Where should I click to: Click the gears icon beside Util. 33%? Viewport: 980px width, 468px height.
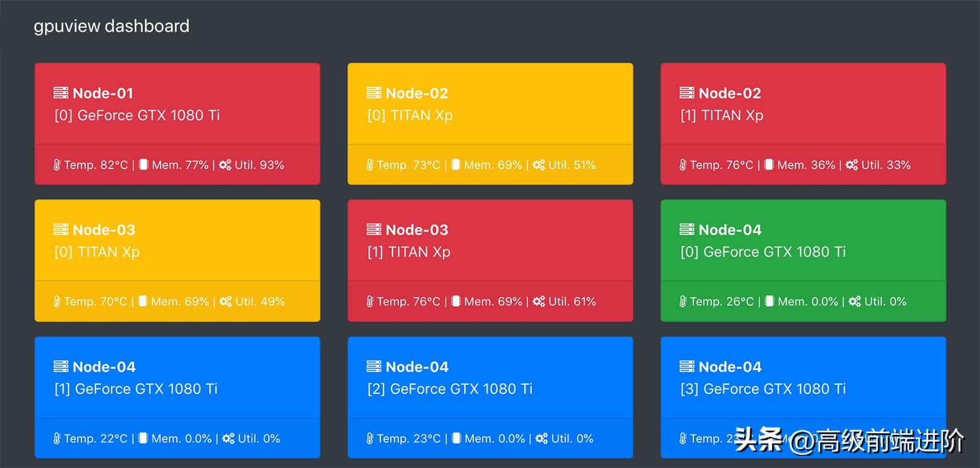[851, 165]
